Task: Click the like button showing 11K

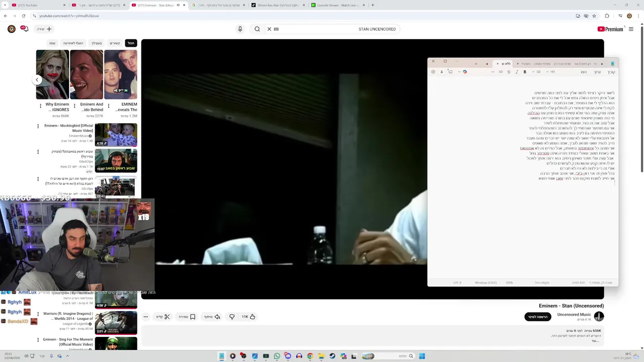Action: pyautogui.click(x=249, y=317)
